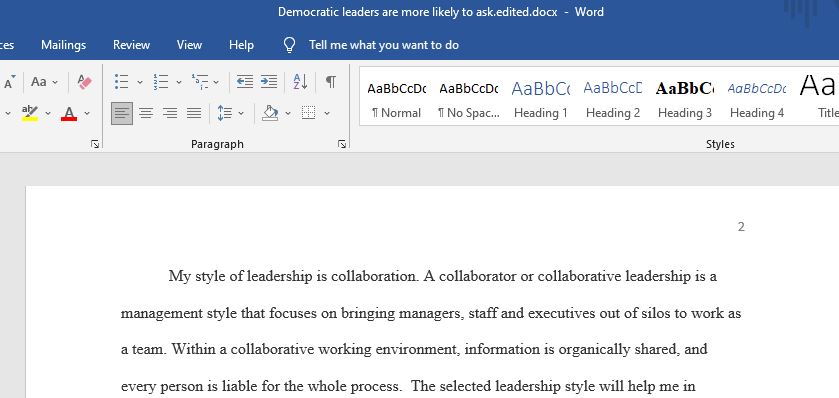Open Font Color dropdown arrow

(x=87, y=113)
